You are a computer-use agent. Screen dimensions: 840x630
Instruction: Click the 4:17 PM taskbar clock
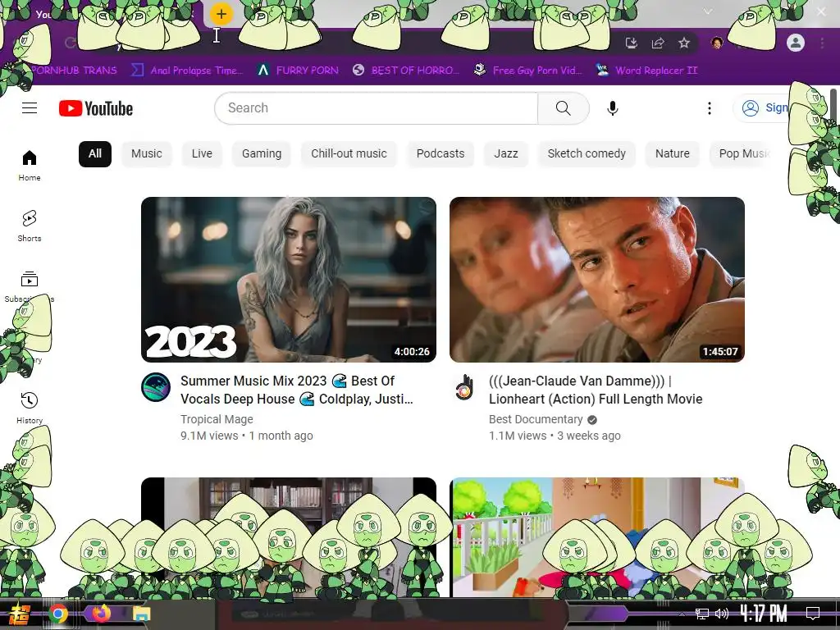point(764,613)
